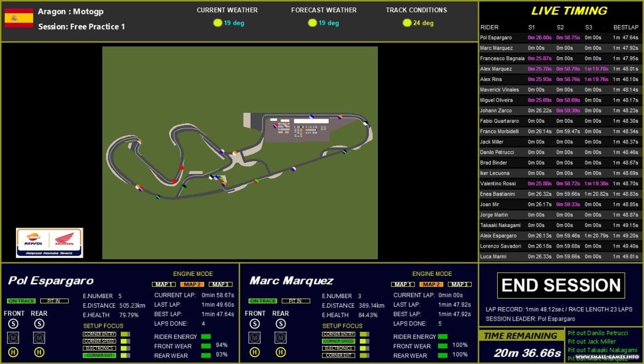Pick hard front tyre for Pol Espargaro

tap(14, 352)
